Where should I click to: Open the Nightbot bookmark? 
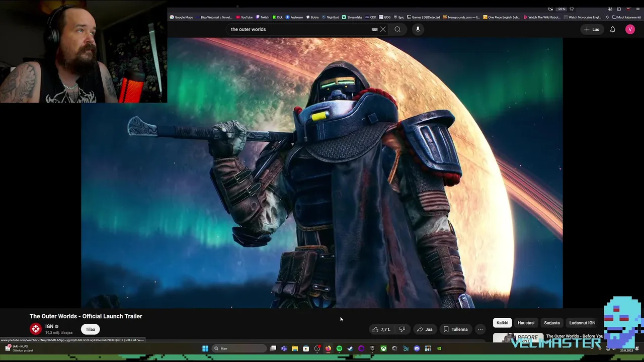click(330, 17)
